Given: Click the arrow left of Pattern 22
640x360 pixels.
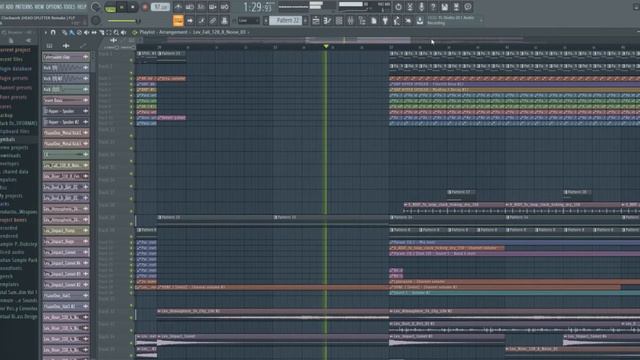Looking at the screenshot, I should click(x=266, y=20).
